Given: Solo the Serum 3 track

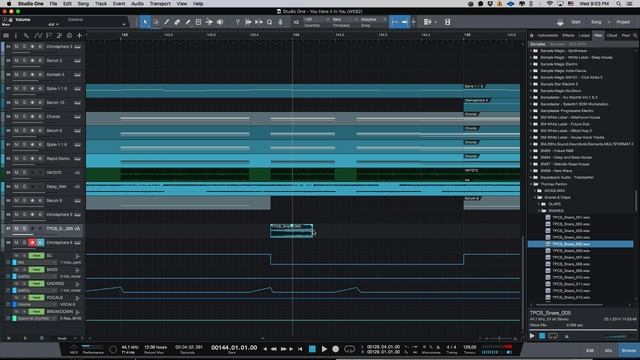Looking at the screenshot, I should coord(24,60).
